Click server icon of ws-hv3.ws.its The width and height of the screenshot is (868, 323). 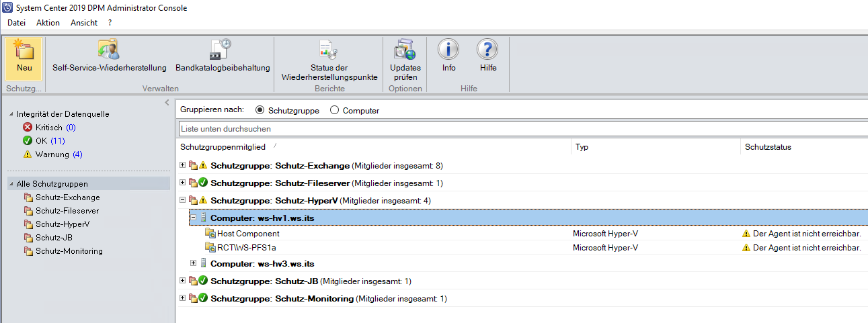click(204, 263)
